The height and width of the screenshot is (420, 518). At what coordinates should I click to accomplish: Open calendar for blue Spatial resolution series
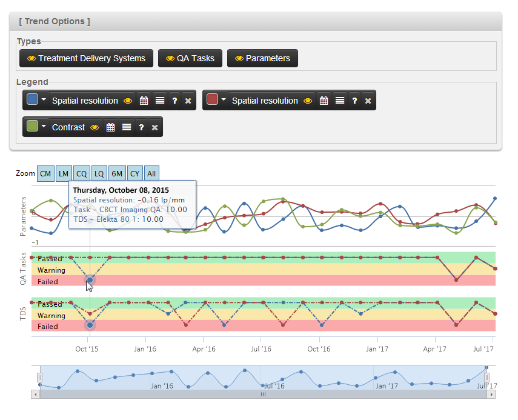click(x=144, y=101)
